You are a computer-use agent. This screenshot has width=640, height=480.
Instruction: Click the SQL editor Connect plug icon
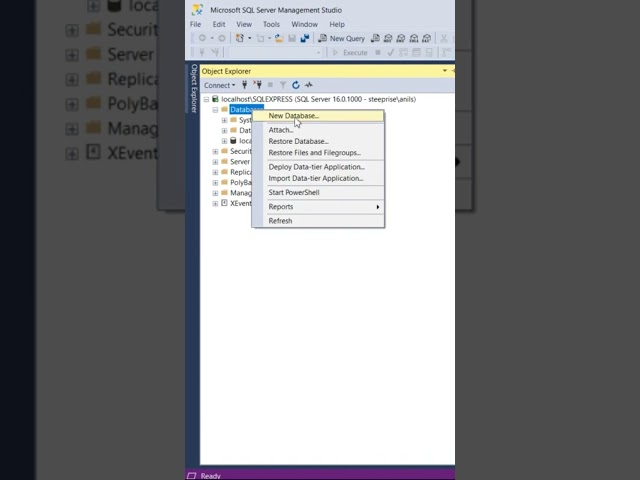202,53
